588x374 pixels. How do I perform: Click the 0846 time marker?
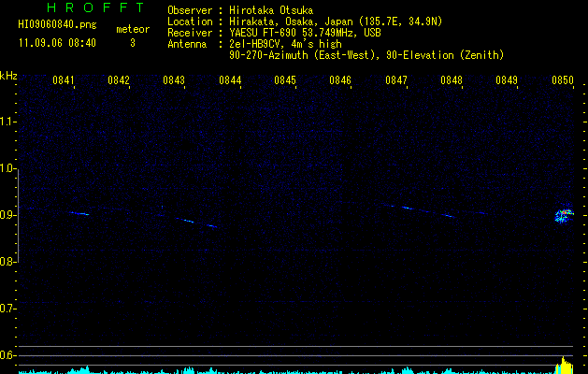(340, 80)
